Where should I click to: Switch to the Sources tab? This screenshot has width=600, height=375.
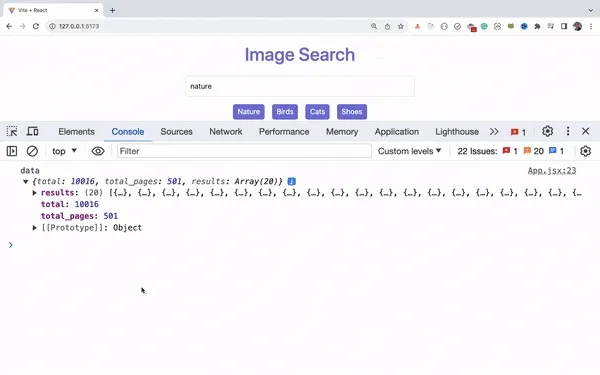pyautogui.click(x=176, y=132)
